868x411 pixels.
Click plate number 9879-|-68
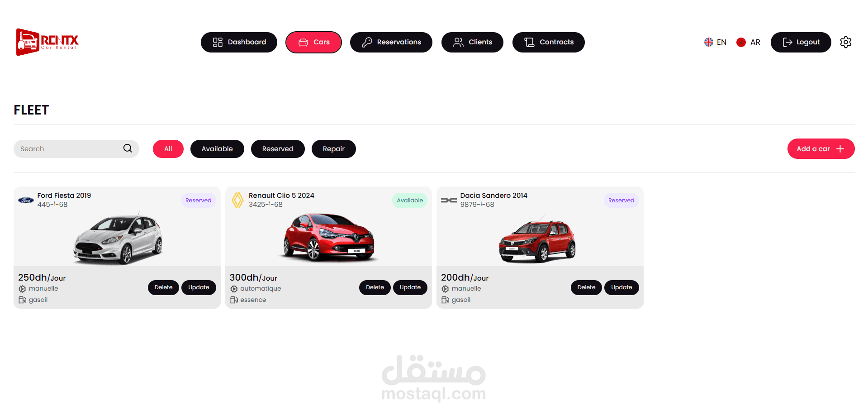[x=477, y=205]
